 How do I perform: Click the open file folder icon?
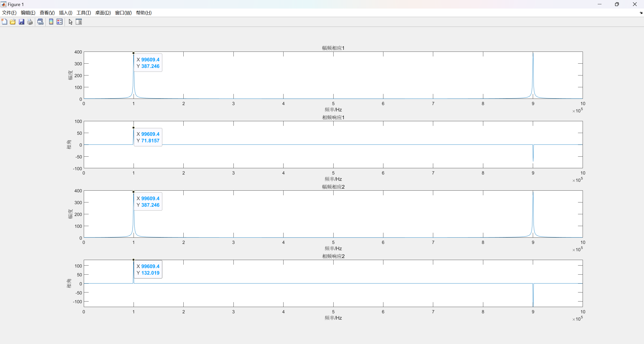(x=13, y=22)
